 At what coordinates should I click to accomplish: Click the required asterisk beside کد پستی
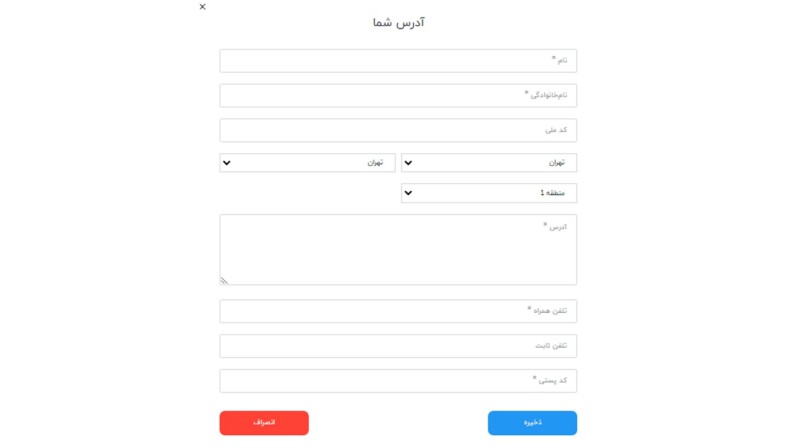point(535,379)
